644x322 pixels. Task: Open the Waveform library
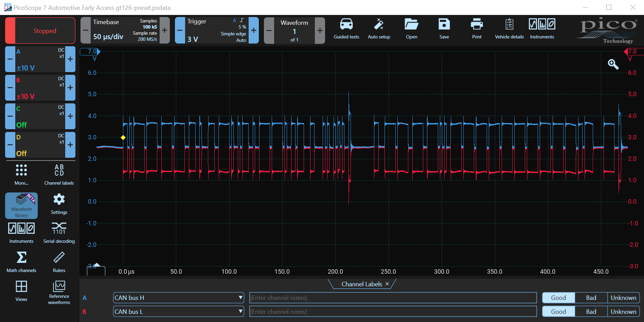click(21, 205)
